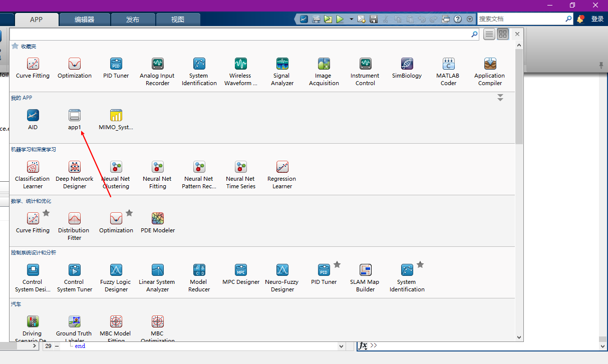
Task: Start the MATLAB Coder app
Action: pyautogui.click(x=448, y=70)
